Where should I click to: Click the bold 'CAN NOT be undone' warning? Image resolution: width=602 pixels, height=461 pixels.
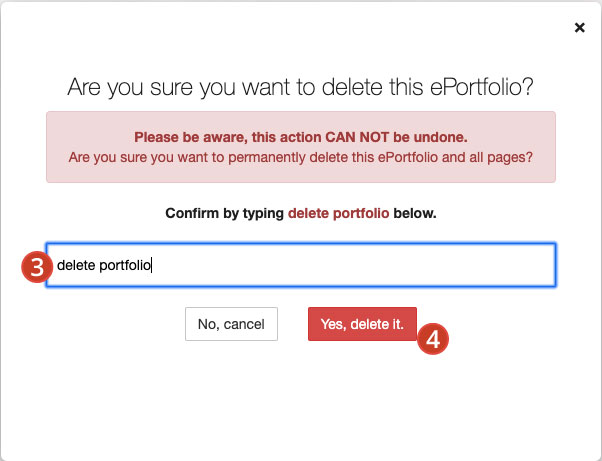396,137
